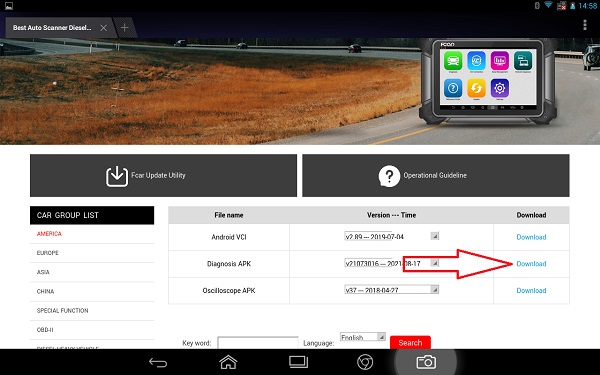Screen dimensions: 600x375
Task: Tap the Android home icon
Action: tap(228, 362)
